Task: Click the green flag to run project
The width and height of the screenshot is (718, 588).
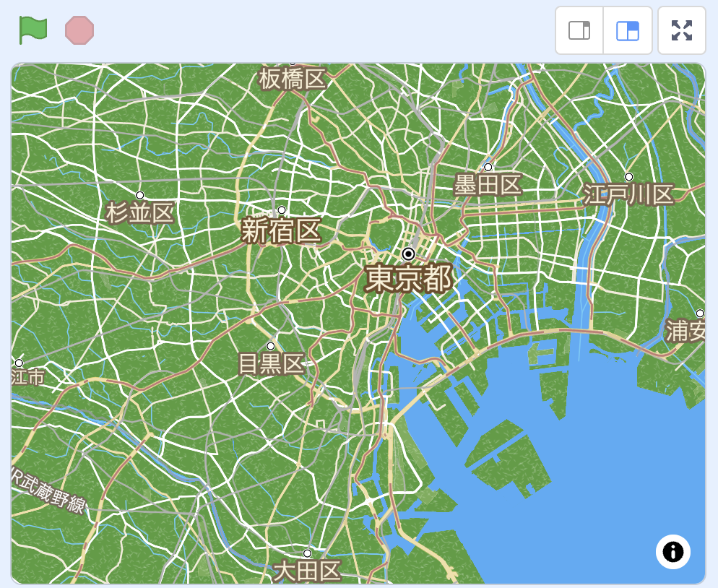Action: (x=33, y=30)
